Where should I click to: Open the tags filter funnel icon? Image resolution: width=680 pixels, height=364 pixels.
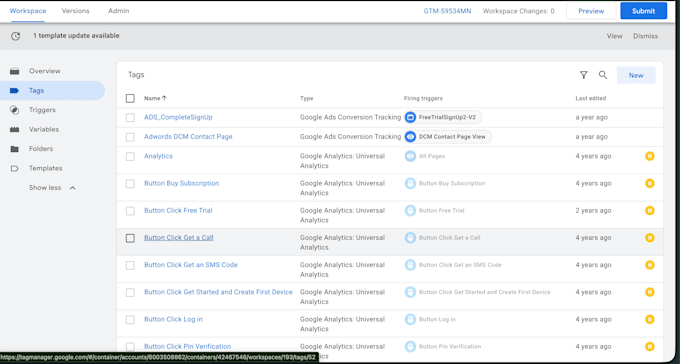coord(584,75)
